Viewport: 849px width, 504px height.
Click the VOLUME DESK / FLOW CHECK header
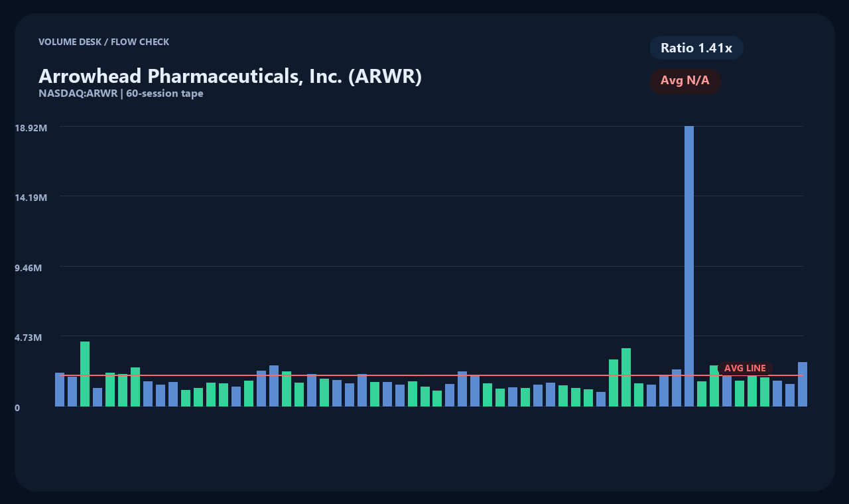103,42
